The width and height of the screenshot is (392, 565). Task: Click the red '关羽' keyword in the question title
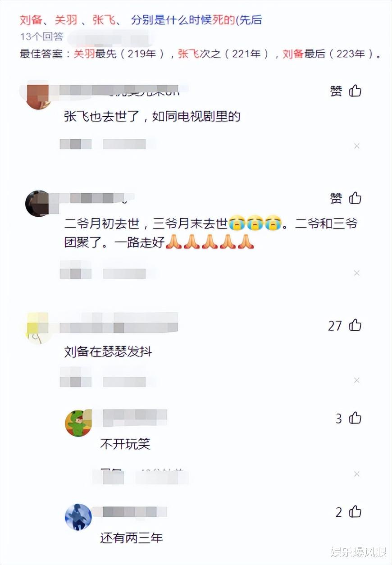[66, 20]
